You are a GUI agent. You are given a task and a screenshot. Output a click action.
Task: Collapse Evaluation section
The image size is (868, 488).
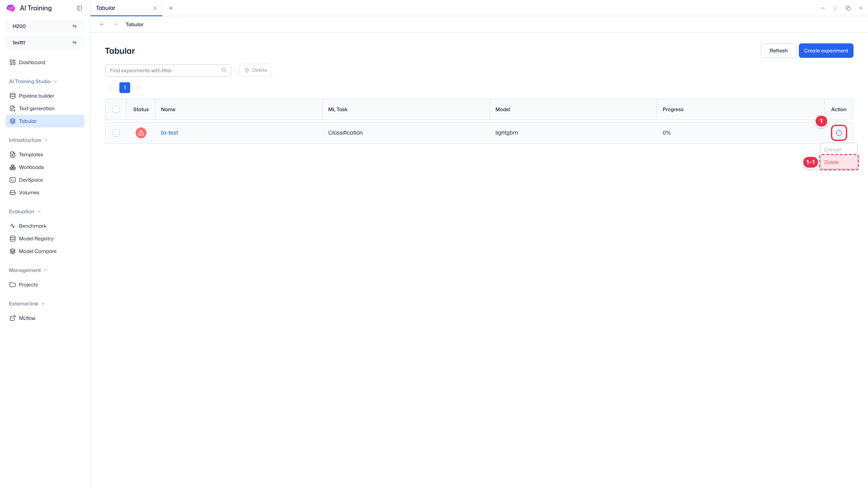coord(25,211)
